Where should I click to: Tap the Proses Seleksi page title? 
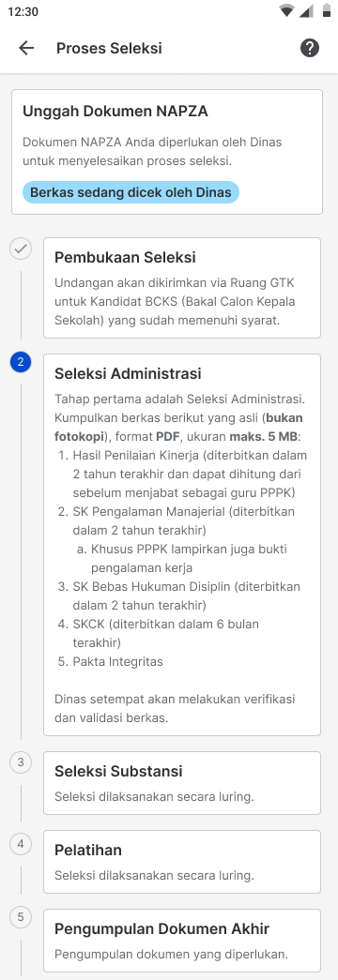click(x=109, y=48)
